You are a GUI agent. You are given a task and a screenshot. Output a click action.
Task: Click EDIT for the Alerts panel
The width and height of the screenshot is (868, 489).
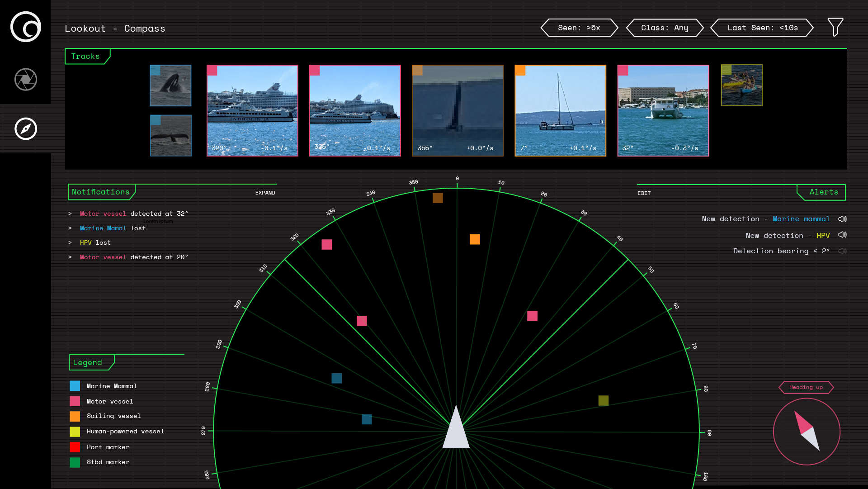click(644, 193)
